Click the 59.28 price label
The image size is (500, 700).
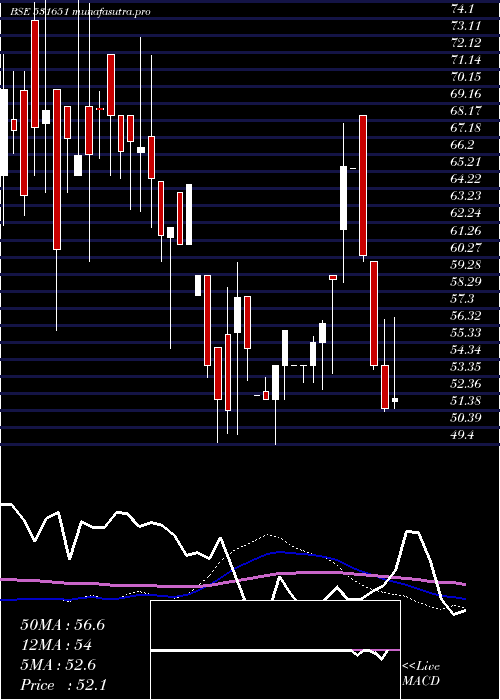pos(466,265)
